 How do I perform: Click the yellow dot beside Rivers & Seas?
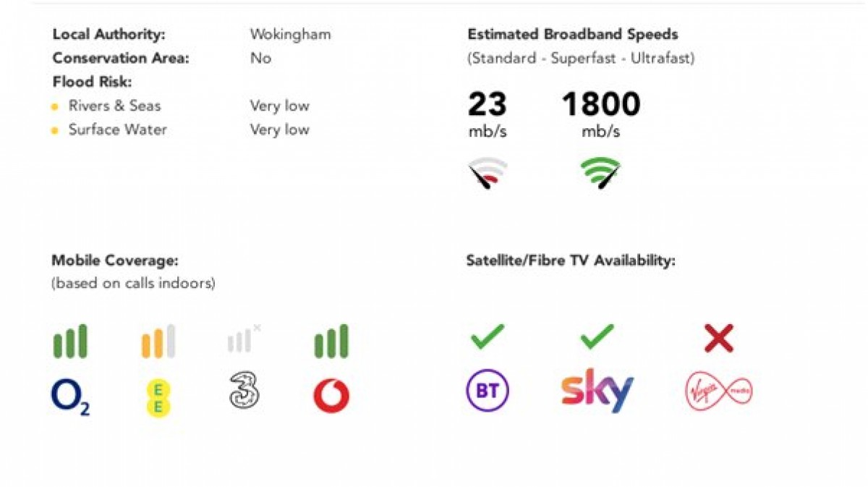pos(55,107)
